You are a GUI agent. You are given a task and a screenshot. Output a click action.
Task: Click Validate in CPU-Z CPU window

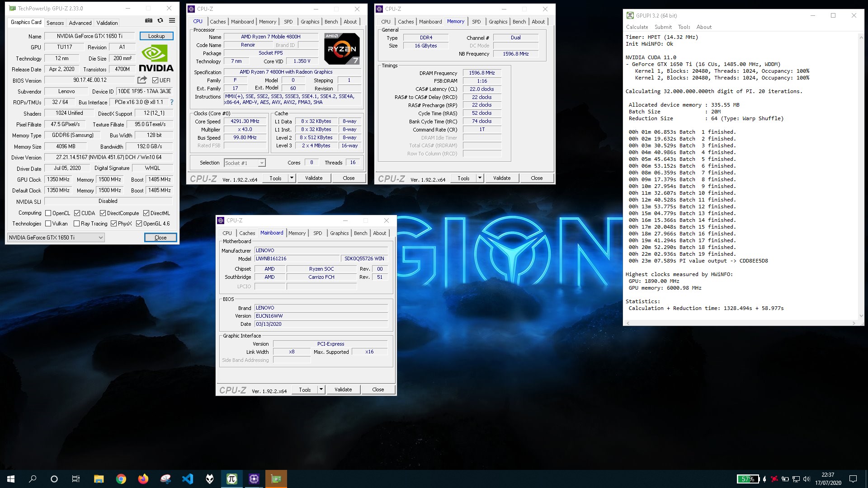click(x=314, y=178)
